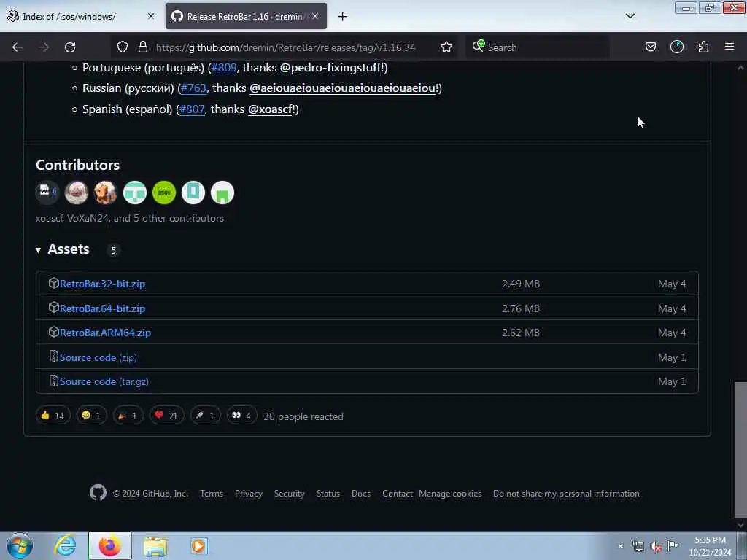This screenshot has width=747, height=560.
Task: Open the Status footer link
Action: pos(328,494)
